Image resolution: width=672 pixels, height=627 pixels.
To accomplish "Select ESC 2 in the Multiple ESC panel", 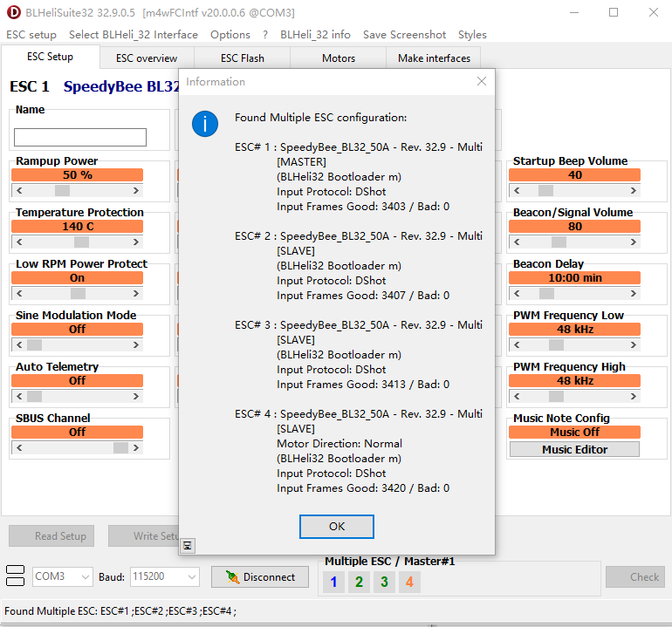I will [360, 582].
